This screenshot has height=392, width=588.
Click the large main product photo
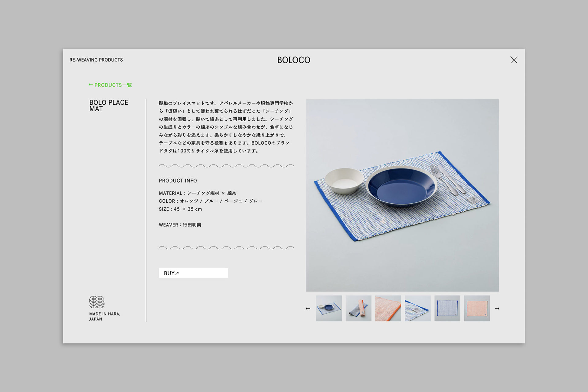coord(402,195)
